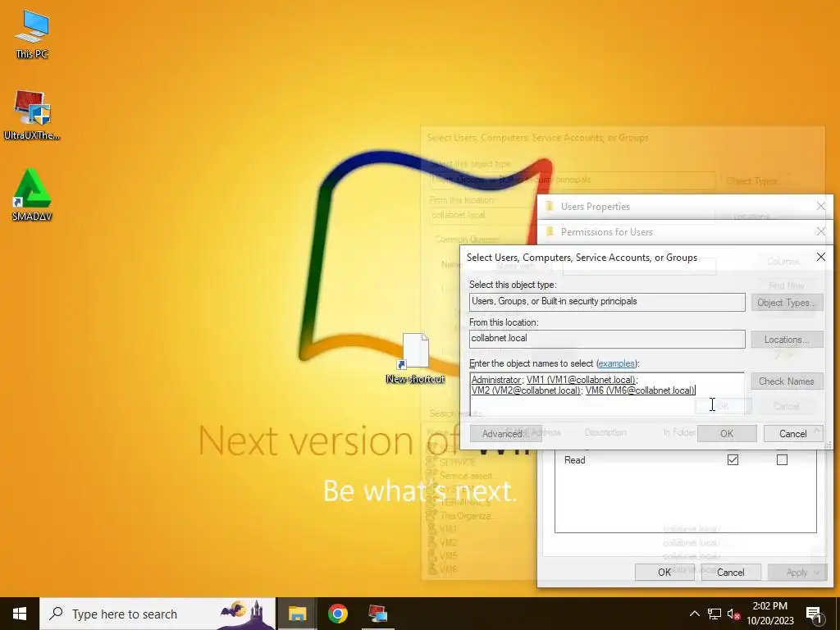Toggle the Read Allow checkbox
The width and height of the screenshot is (840, 630).
[733, 459]
